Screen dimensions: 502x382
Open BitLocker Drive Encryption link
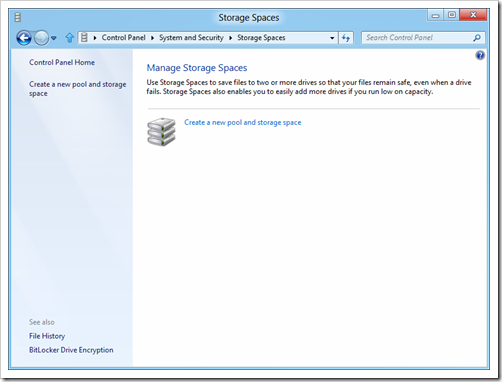(x=71, y=350)
